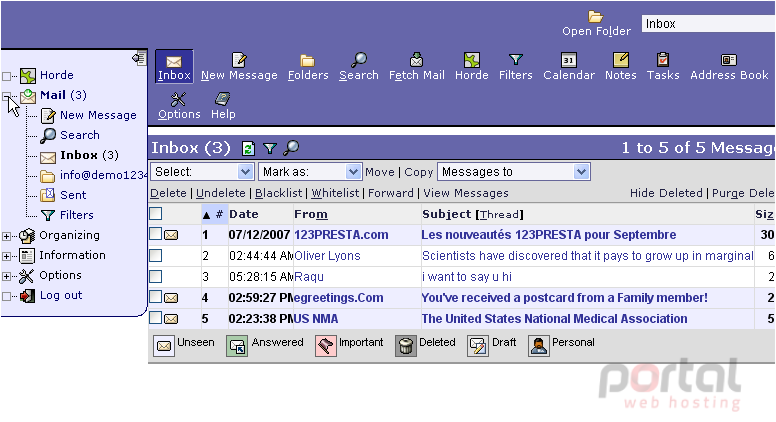Viewport: 776px width, 422px height.
Task: Click the magnifier icon beside Inbox title
Action: pos(291,147)
